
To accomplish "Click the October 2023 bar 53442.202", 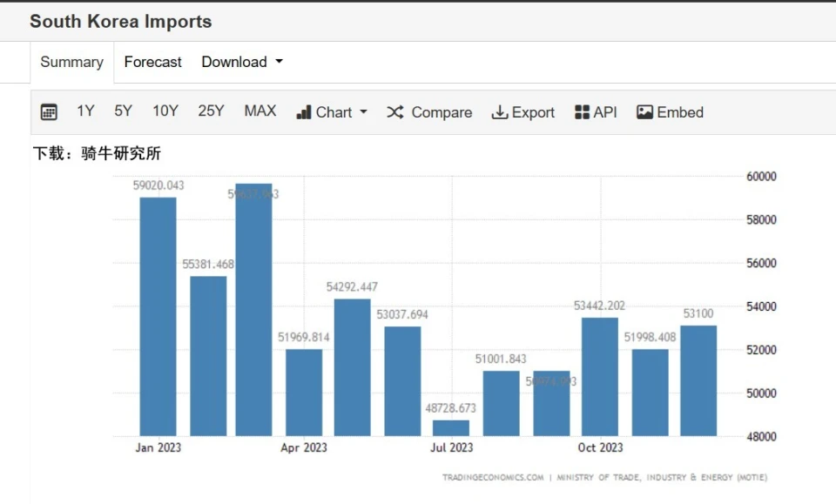I will 600,376.
